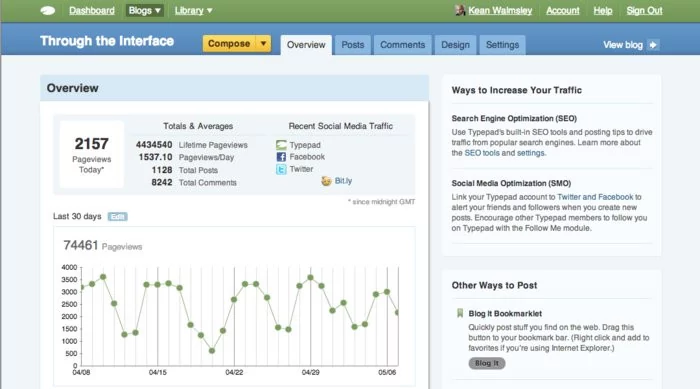Click the Search Engine Optimization (SEO) heading
Viewport: 700px width, 389px height.
point(514,118)
